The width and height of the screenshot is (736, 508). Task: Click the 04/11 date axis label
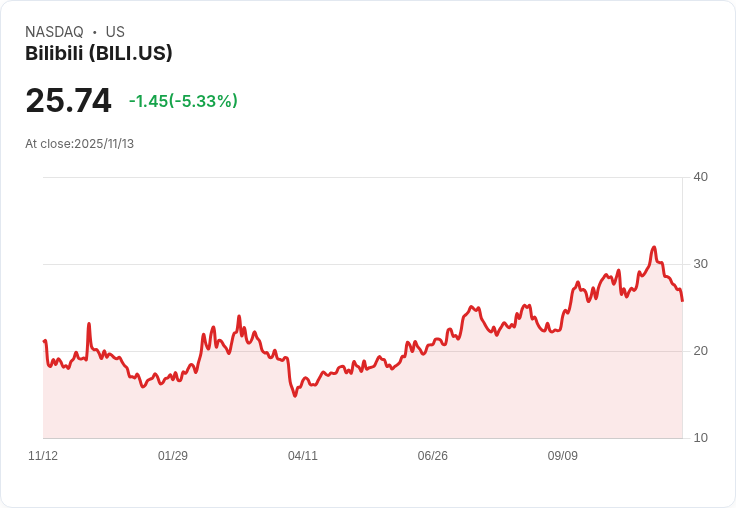(x=303, y=455)
